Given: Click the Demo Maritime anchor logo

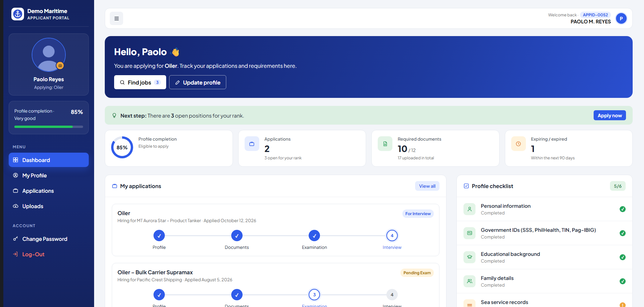Looking at the screenshot, I should (17, 14).
